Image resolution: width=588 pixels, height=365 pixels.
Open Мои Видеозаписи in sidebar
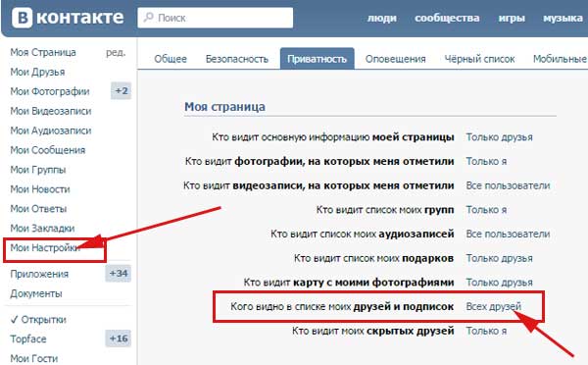[x=51, y=111]
